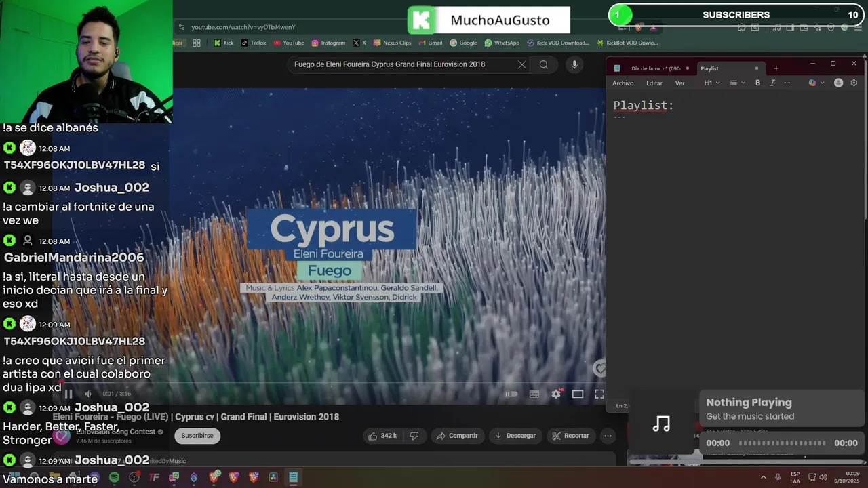Open the Archivo menu in Notepad
The image size is (868, 488).
pyautogui.click(x=623, y=83)
